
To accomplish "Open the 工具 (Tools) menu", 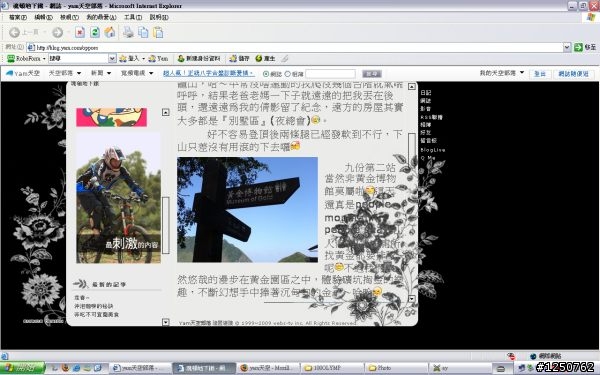I will tap(133, 17).
